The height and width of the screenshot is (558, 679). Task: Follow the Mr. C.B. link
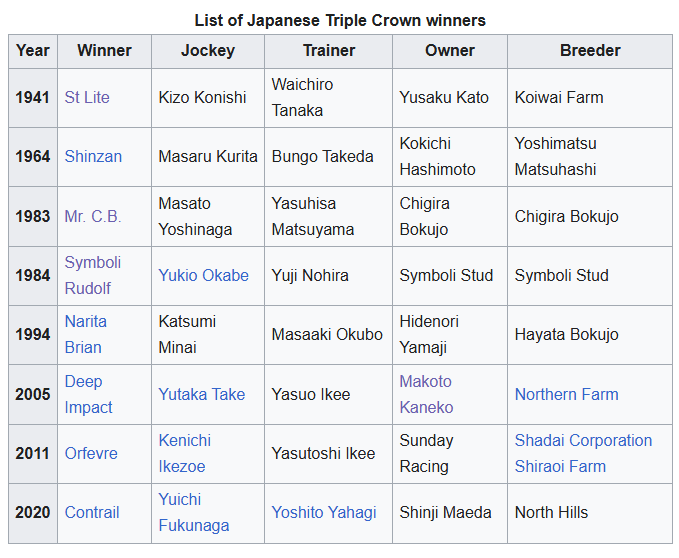click(x=93, y=216)
